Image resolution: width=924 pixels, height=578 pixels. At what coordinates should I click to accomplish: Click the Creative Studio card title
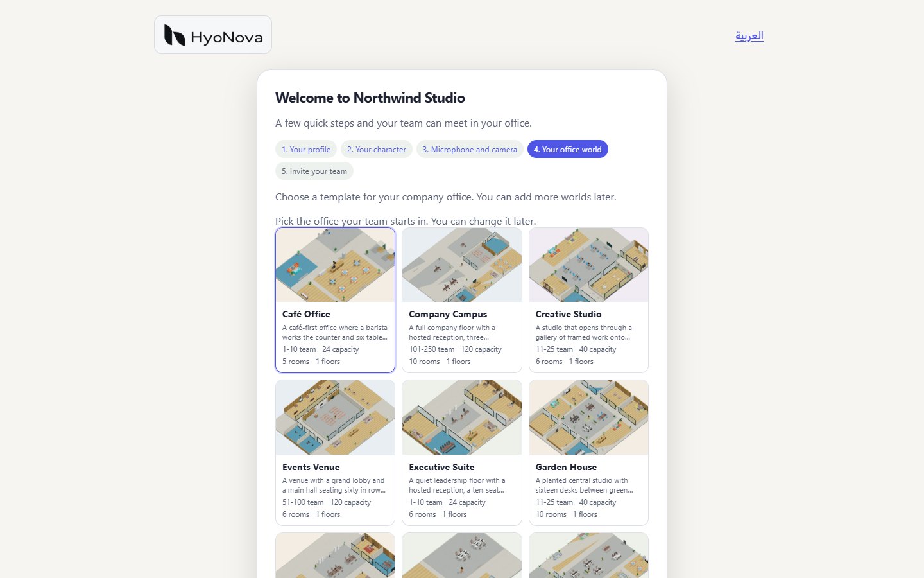point(569,314)
